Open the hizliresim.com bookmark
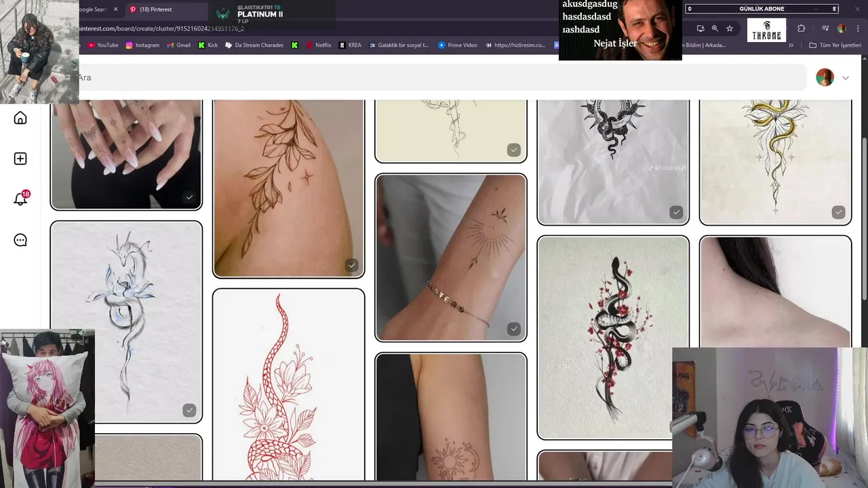This screenshot has height=488, width=868. (515, 45)
